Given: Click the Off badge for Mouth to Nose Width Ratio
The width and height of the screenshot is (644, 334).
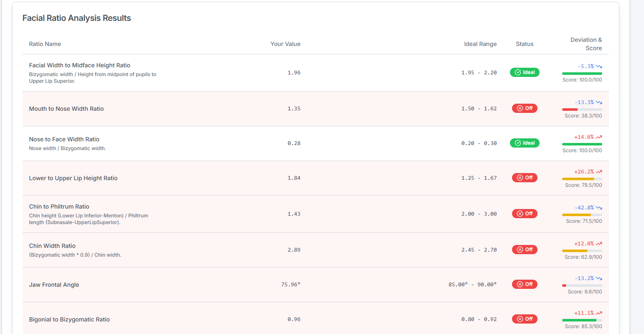Looking at the screenshot, I should point(525,108).
